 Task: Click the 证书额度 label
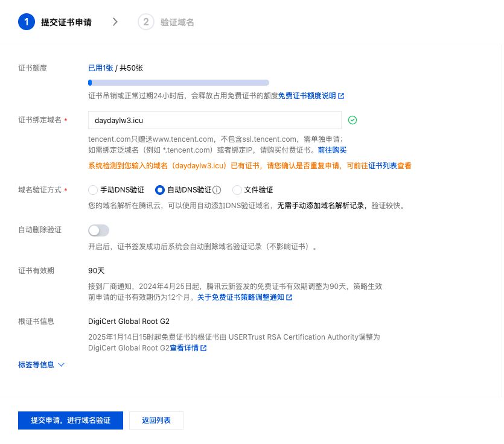(x=33, y=68)
